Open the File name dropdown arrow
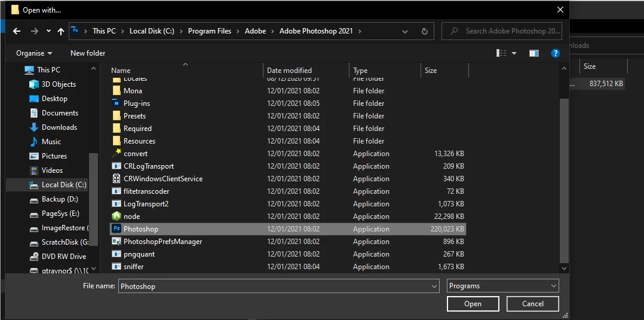Viewport: 644px width, 320px height. 434,287
